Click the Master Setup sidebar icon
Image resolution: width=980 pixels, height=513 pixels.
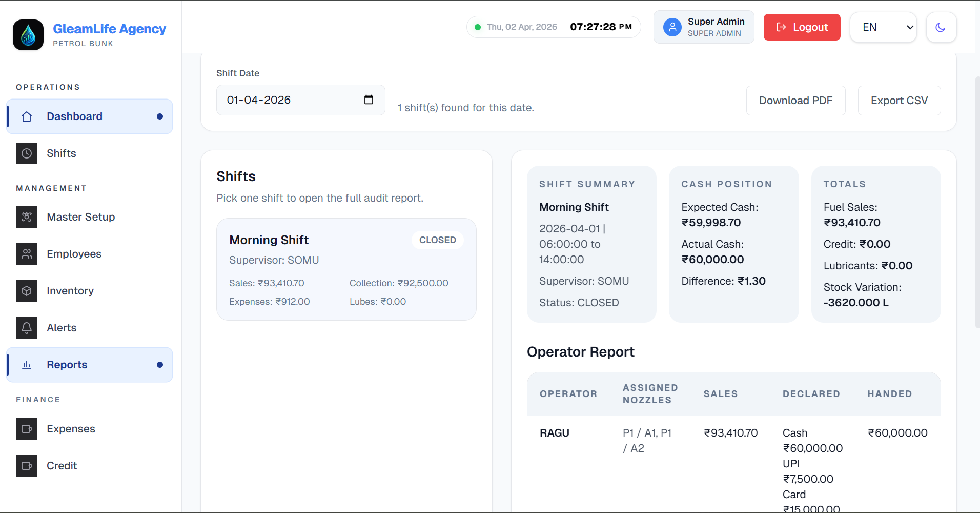click(x=27, y=217)
